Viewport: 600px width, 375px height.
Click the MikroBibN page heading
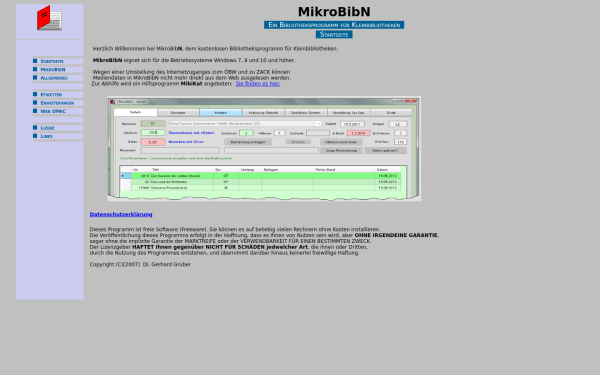tap(334, 11)
